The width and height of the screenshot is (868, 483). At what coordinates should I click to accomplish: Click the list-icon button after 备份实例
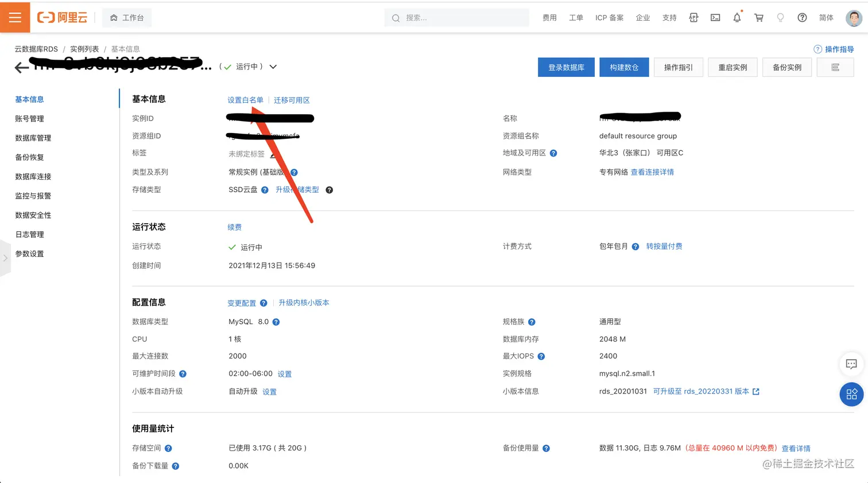point(835,67)
